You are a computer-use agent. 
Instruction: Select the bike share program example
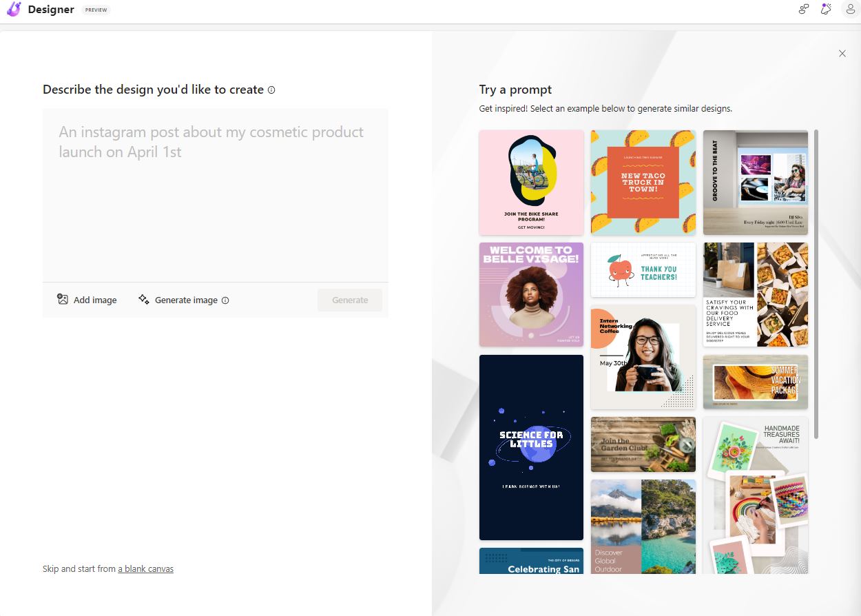531,183
